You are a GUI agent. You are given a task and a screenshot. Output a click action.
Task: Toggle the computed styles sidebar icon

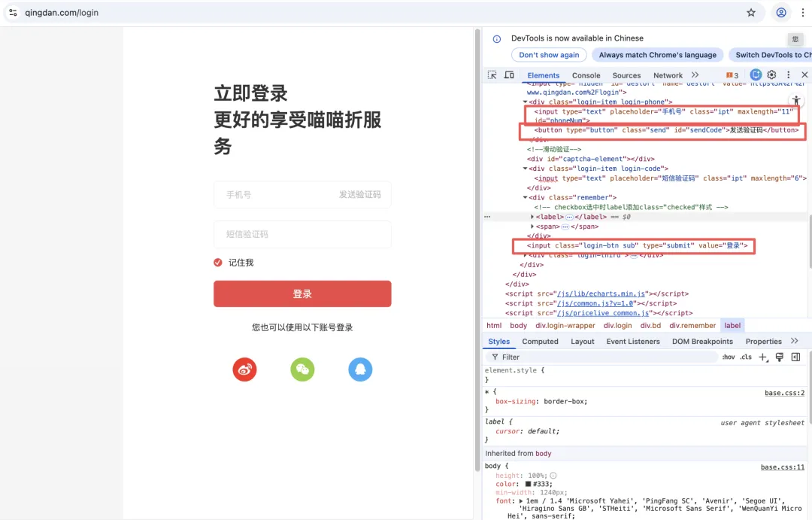tap(796, 357)
